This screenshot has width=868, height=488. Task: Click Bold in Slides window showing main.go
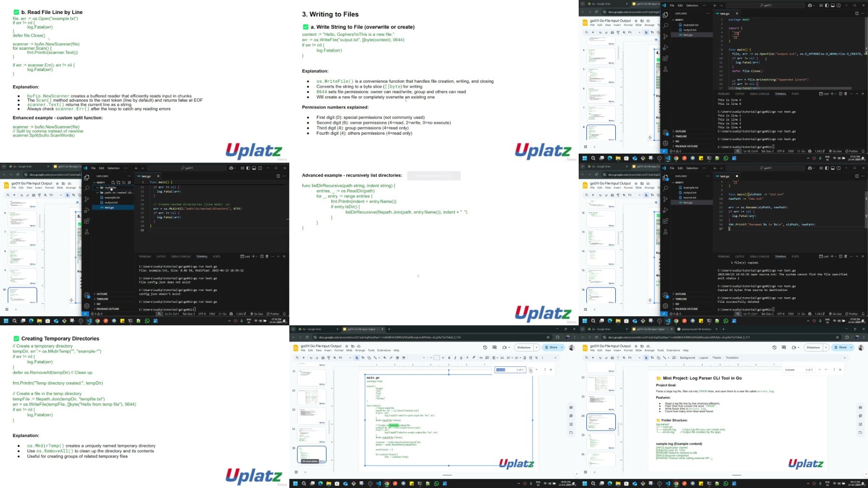[449, 358]
